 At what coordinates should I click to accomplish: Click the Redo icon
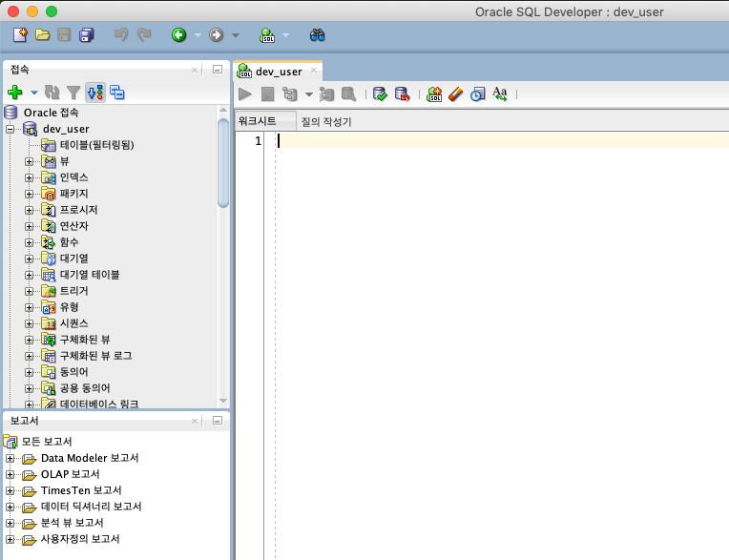coord(144,35)
